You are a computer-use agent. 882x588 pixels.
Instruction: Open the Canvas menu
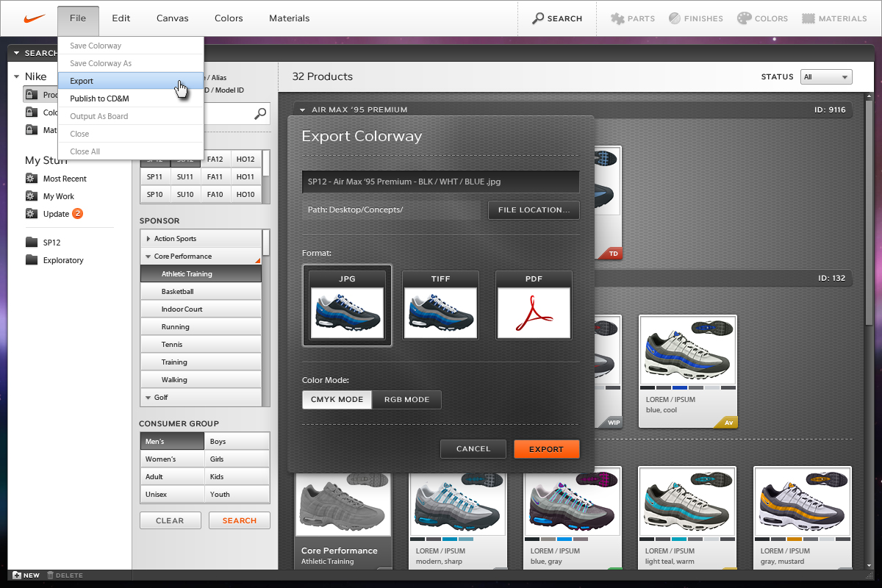point(172,18)
